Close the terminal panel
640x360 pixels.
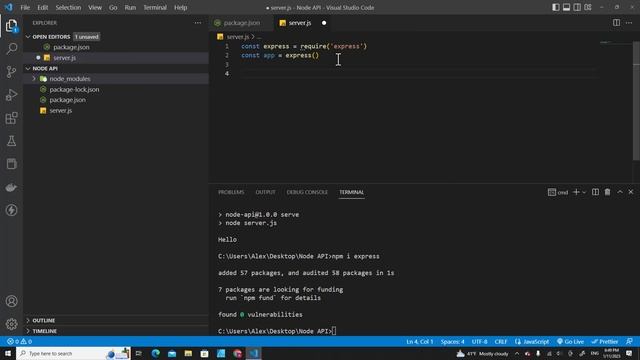point(631,192)
